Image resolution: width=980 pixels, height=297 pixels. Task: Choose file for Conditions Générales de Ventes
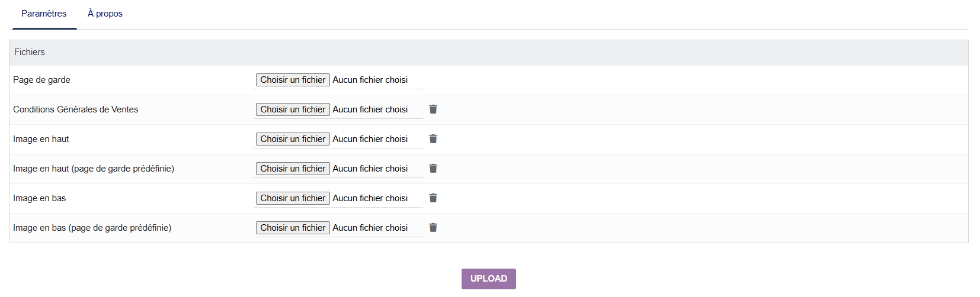293,109
